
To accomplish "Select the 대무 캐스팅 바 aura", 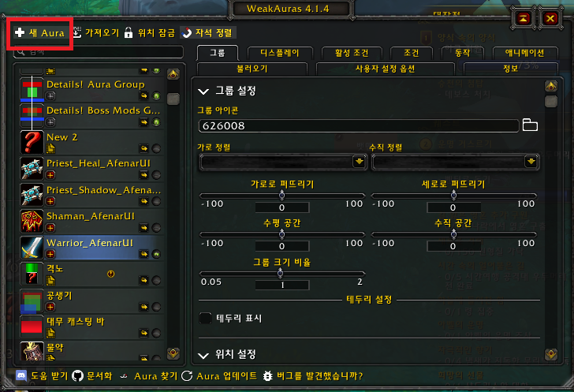I will [x=91, y=327].
